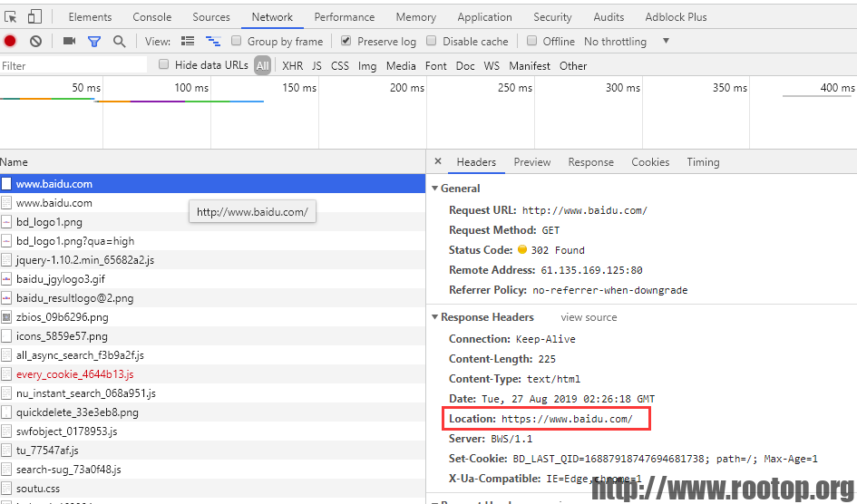This screenshot has width=857, height=504.
Task: Filter requests by WS type
Action: (492, 65)
